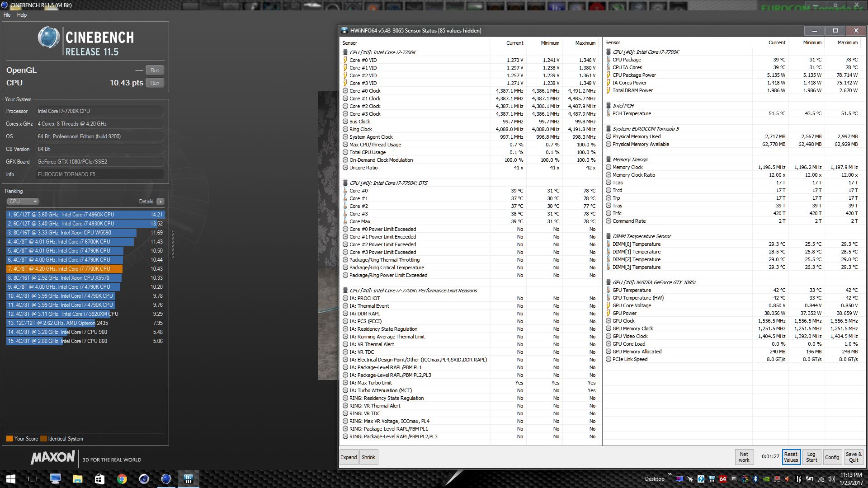Run the CPU benchmark test
Viewport: 868px width, 488px height.
click(155, 83)
